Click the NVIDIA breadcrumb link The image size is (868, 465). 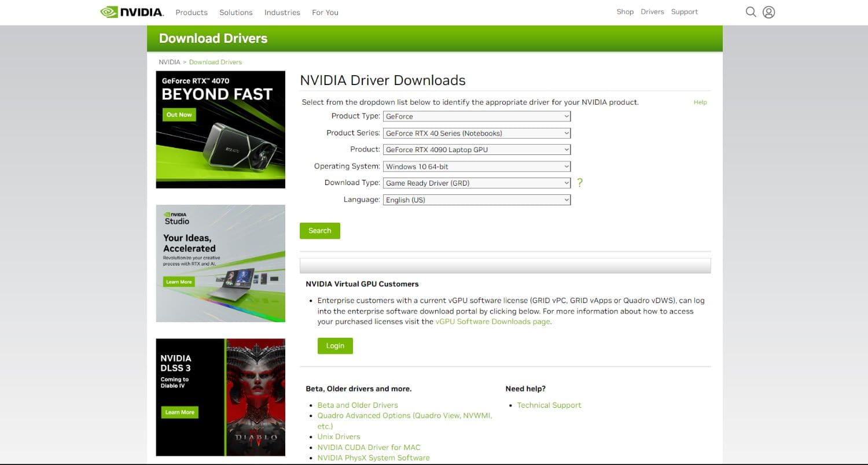[x=170, y=62]
